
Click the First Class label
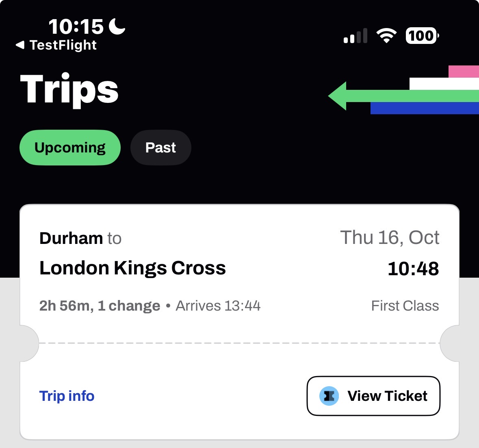405,306
